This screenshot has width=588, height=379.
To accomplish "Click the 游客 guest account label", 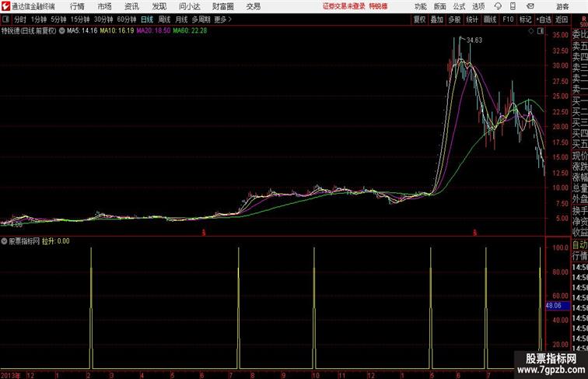I will click(562, 6).
